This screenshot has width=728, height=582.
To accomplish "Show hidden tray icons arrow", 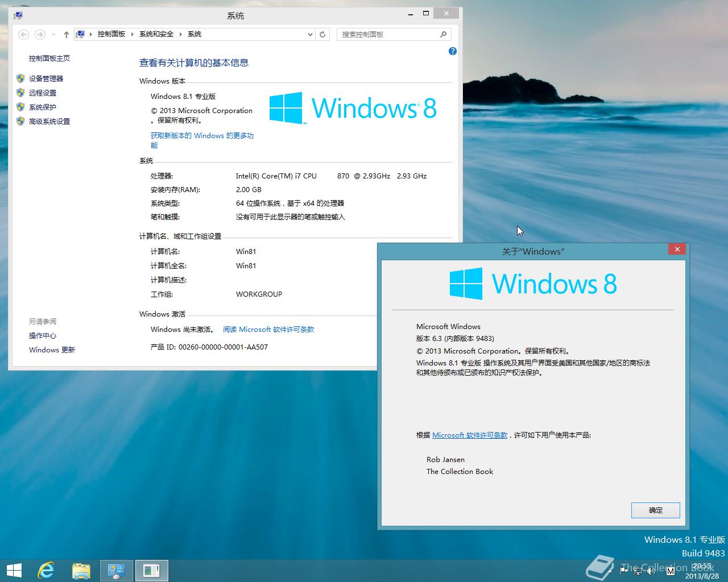I will point(611,570).
